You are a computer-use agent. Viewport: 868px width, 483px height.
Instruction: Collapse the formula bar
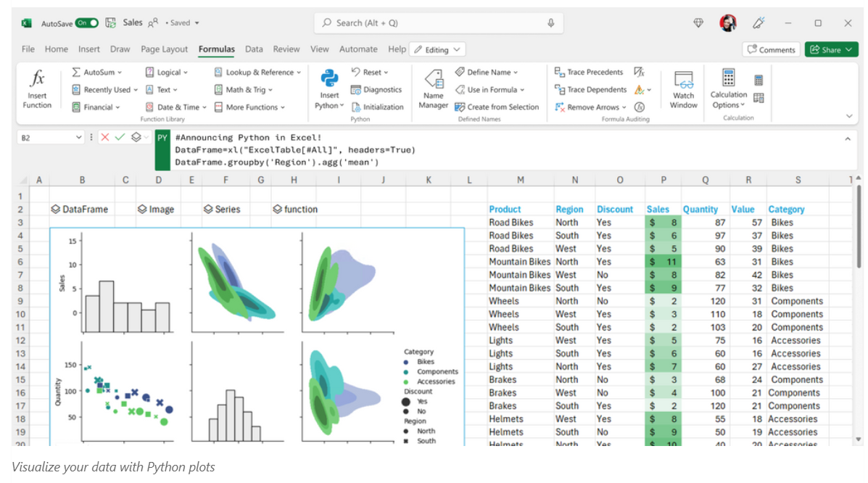coord(848,139)
